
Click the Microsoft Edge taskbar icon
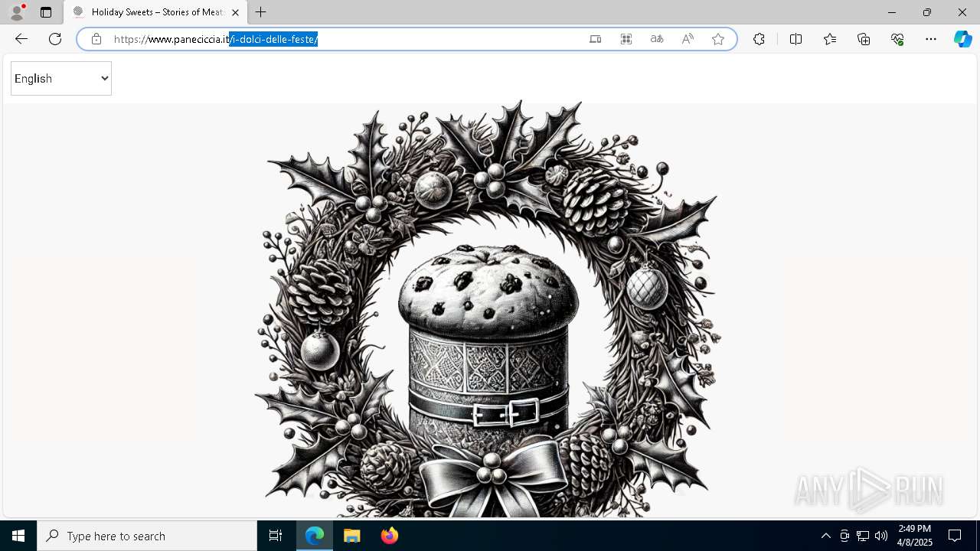[x=315, y=536]
